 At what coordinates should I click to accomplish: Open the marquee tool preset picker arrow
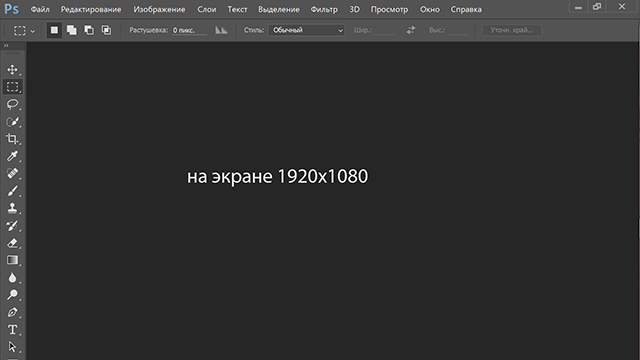(x=33, y=31)
